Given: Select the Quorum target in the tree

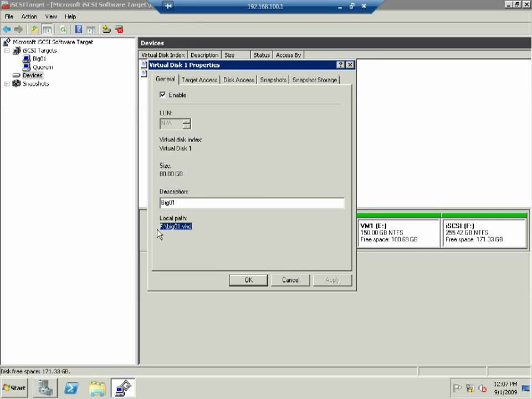Looking at the screenshot, I should pos(43,67).
